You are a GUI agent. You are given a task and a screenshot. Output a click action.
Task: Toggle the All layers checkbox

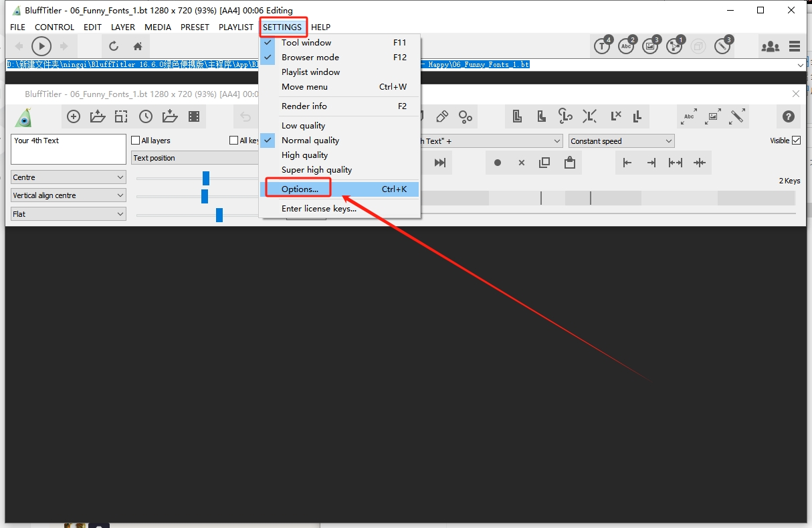click(136, 141)
